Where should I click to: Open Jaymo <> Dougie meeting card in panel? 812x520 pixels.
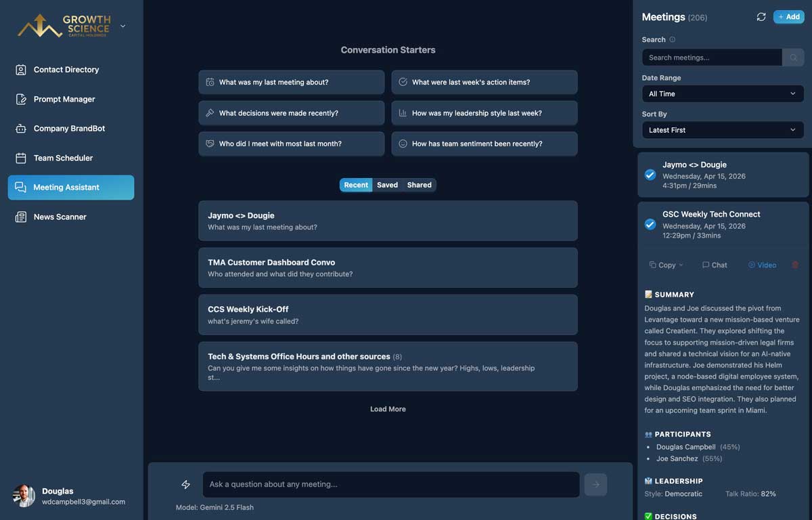[x=723, y=175]
